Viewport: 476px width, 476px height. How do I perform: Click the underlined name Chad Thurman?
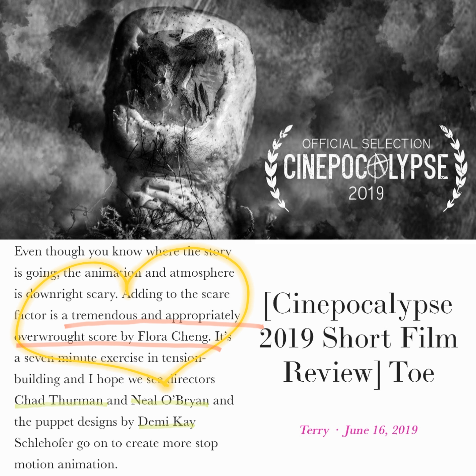(x=58, y=400)
